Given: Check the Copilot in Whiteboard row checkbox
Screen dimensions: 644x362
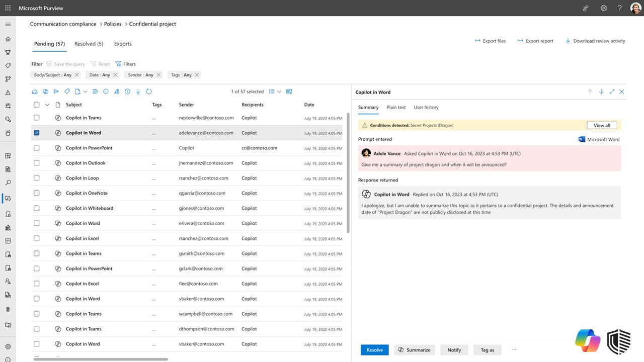Looking at the screenshot, I should tap(36, 208).
